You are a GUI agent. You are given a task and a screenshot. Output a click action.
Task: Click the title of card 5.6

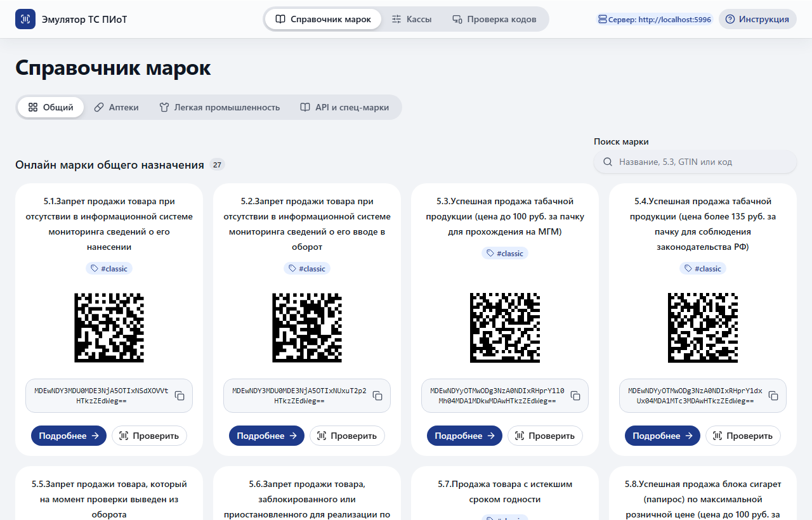[307, 499]
